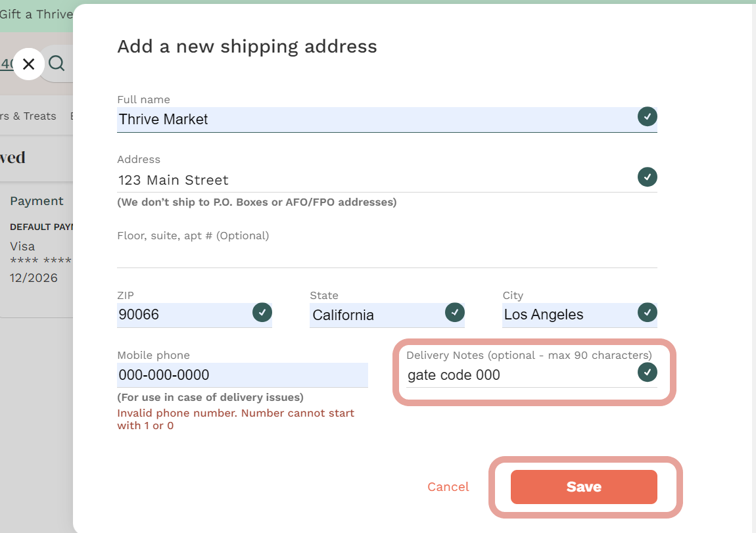Click the Save button

(x=584, y=486)
